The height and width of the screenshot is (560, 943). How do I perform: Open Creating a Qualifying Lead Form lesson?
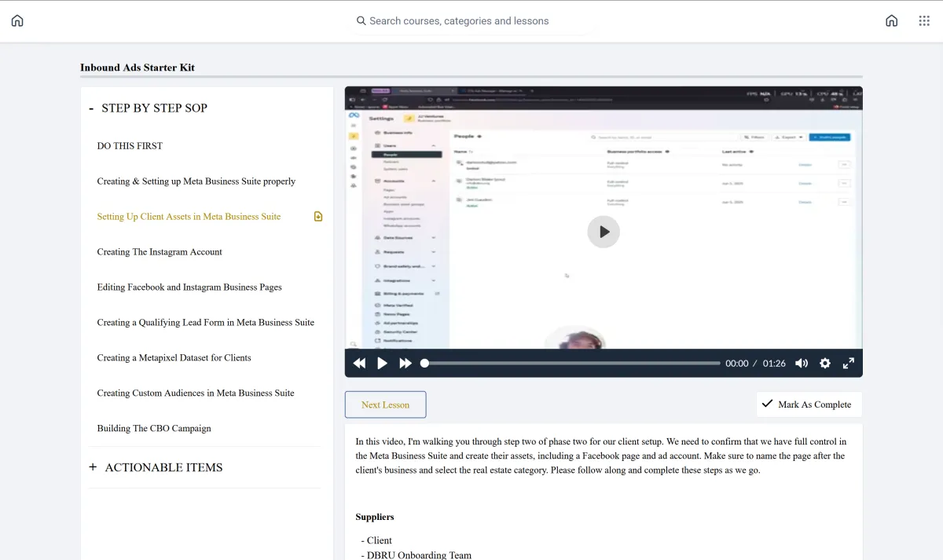pyautogui.click(x=206, y=323)
